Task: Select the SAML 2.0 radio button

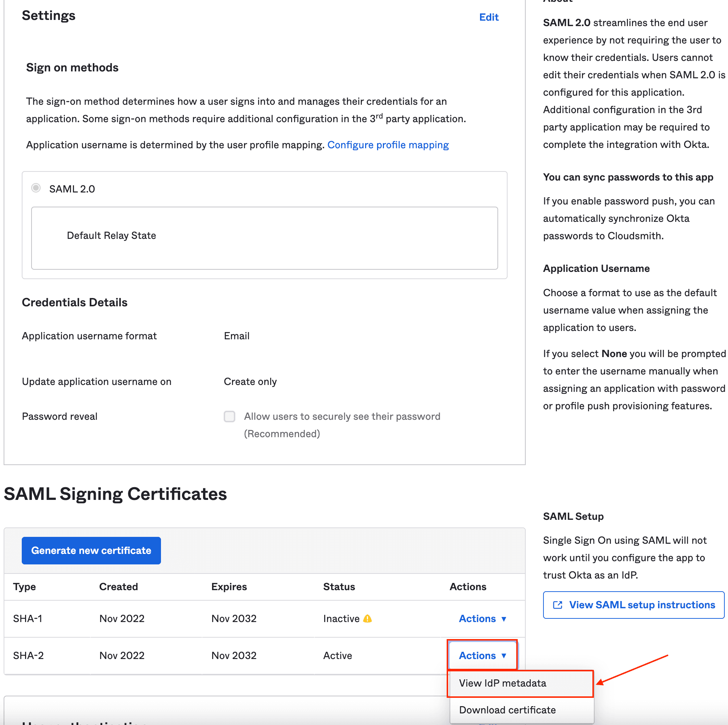Action: pyautogui.click(x=36, y=188)
